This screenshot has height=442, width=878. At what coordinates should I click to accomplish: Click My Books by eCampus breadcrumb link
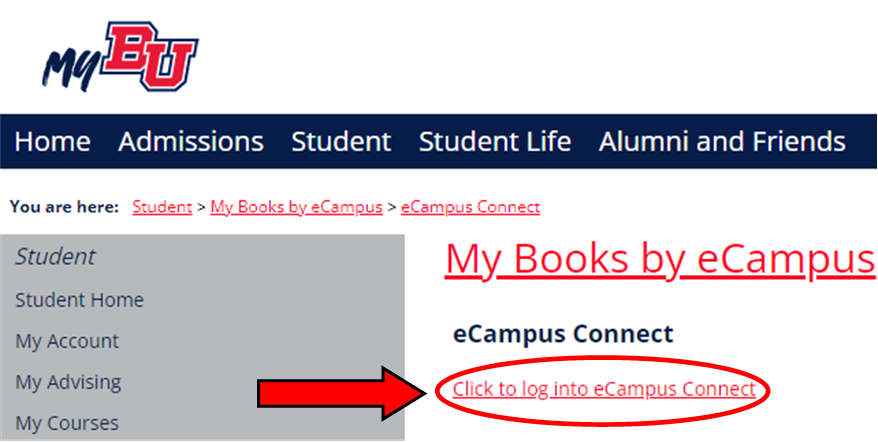tap(297, 207)
